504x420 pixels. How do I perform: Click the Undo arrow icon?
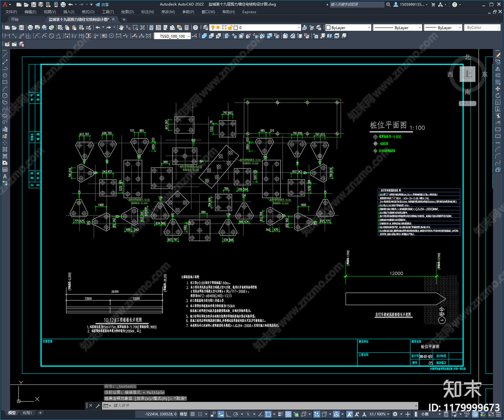tap(98, 28)
